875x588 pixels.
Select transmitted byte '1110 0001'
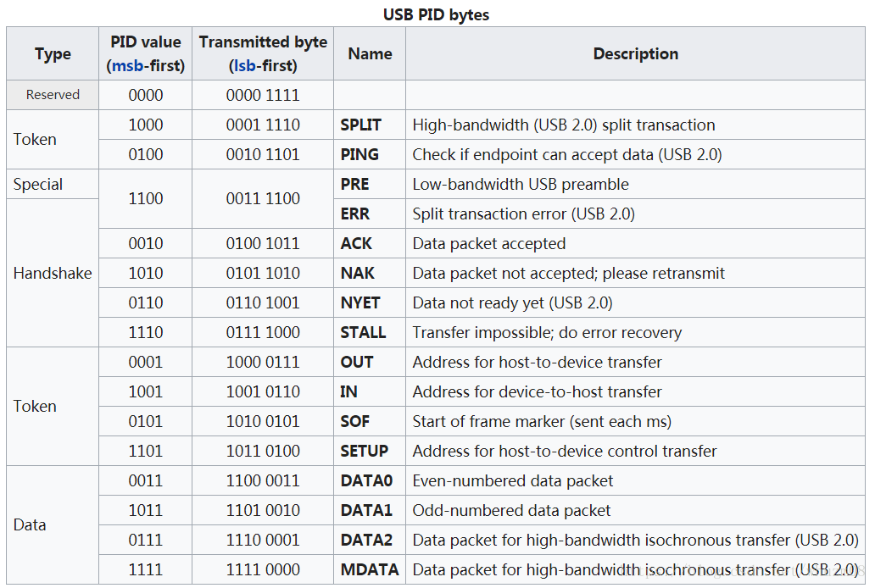click(263, 540)
